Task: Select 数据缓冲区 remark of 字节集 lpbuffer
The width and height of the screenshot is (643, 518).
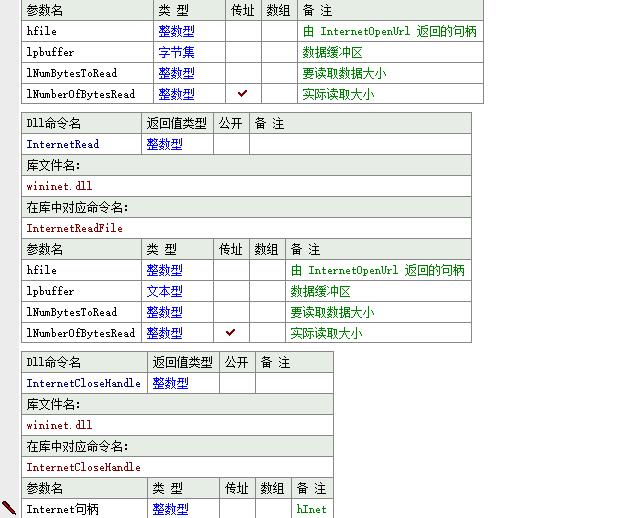Action: 332,52
